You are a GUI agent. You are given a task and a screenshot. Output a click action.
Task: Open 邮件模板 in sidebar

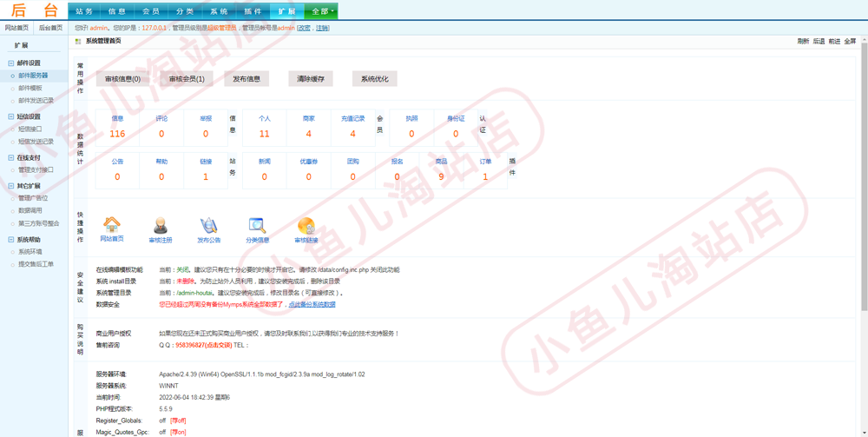30,88
